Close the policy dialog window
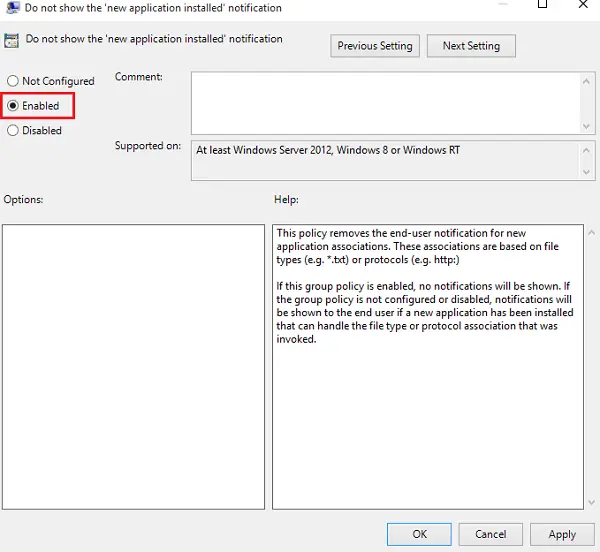 [x=583, y=5]
